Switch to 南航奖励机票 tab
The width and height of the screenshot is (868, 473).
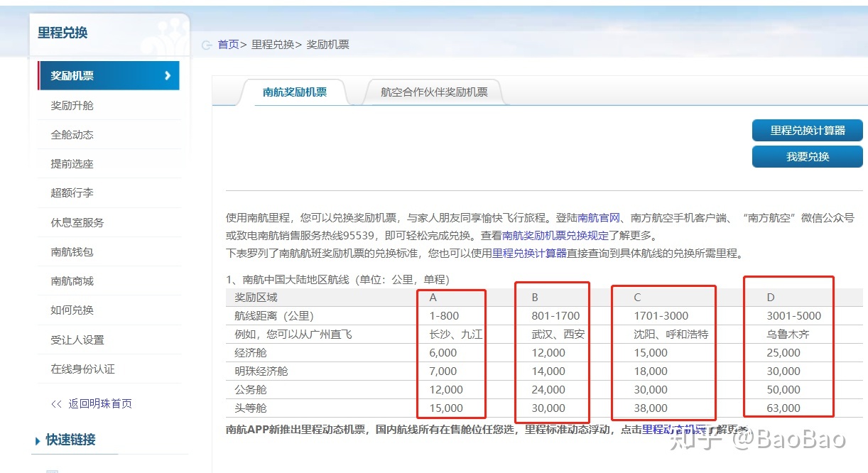pyautogui.click(x=295, y=92)
